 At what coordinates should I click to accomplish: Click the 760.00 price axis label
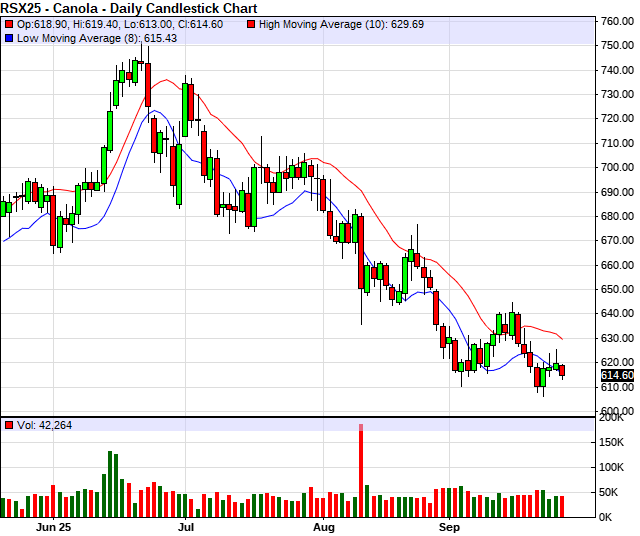[617, 21]
